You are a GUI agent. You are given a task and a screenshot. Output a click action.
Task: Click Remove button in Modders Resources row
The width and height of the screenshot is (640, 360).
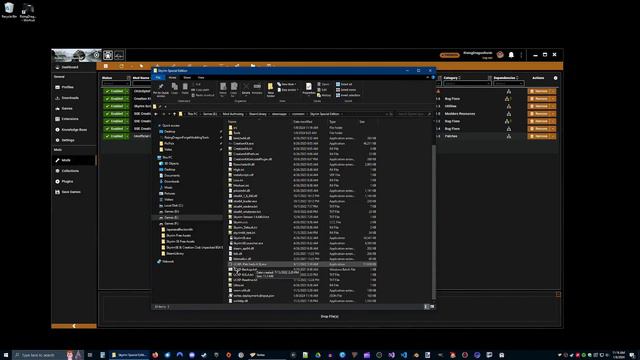point(539,113)
